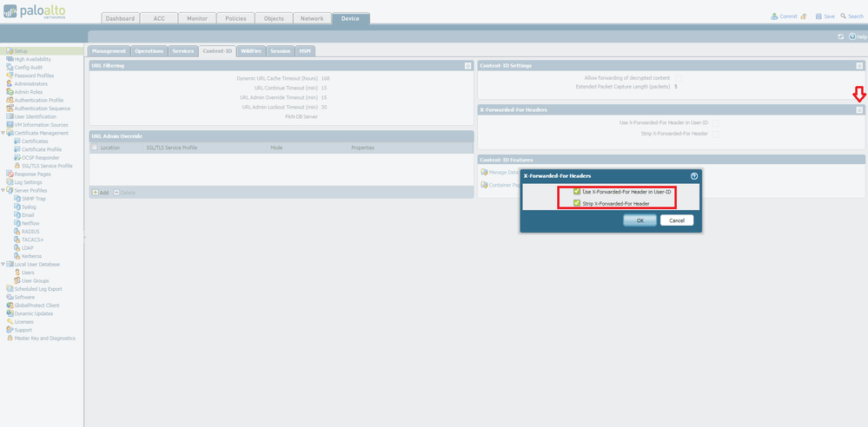Open User Groups in Local User Database
The height and width of the screenshot is (427, 868).
click(36, 281)
